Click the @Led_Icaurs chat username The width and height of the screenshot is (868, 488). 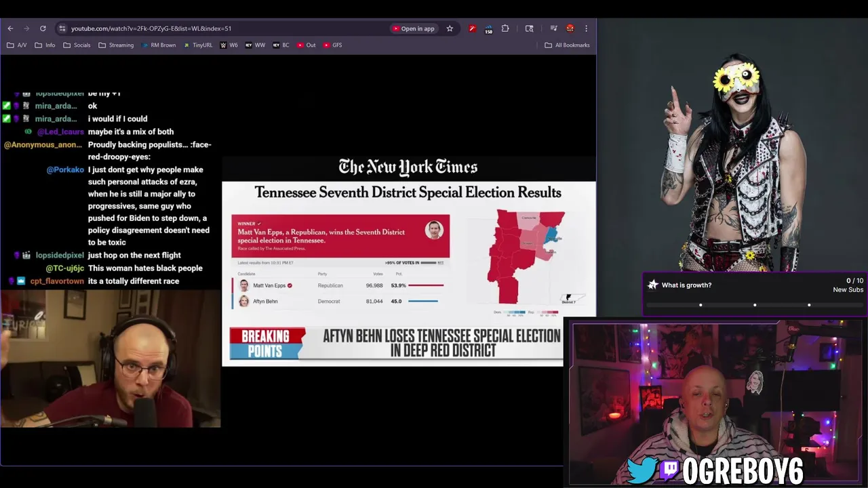coord(60,132)
